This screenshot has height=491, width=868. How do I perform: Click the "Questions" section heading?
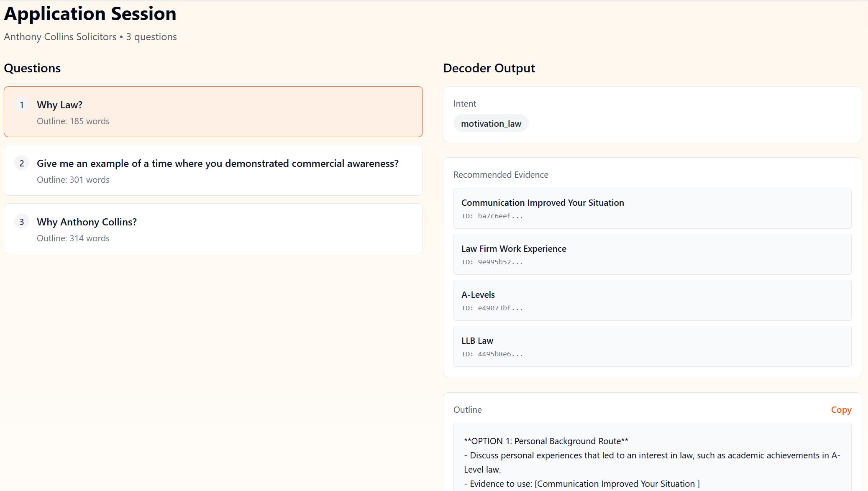click(x=32, y=68)
